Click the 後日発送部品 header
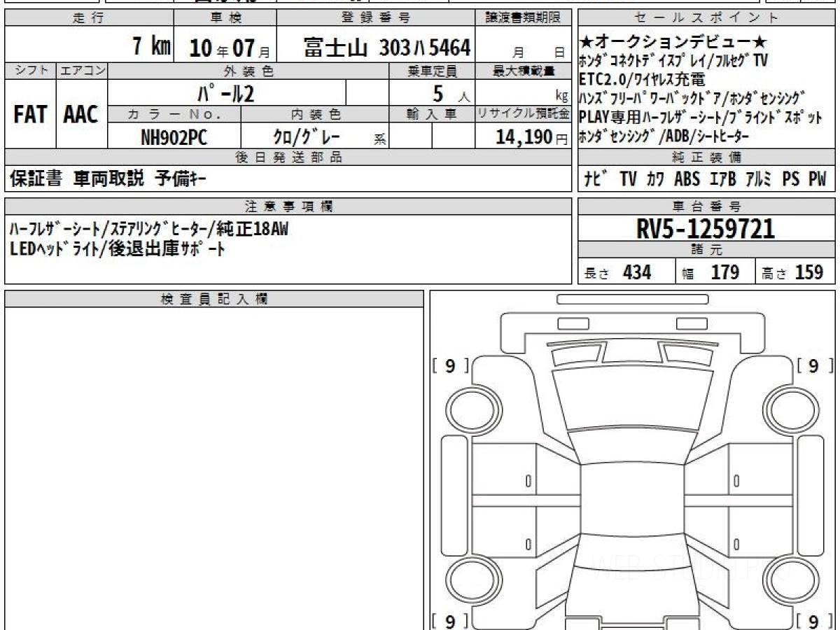 click(x=288, y=157)
